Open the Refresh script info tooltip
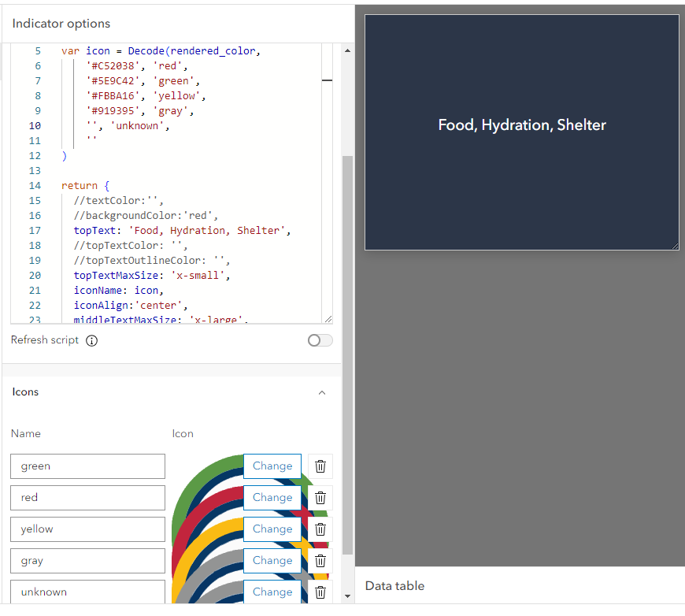This screenshot has width=685, height=616. (x=92, y=340)
